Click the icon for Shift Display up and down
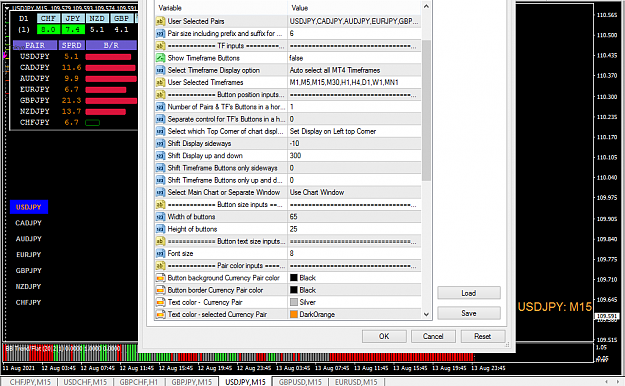 160,156
